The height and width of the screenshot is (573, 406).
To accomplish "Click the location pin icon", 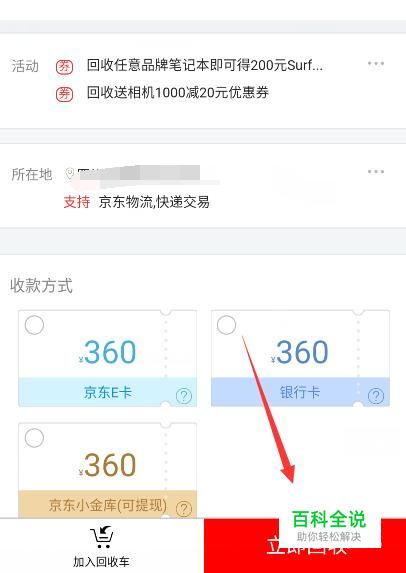I will tap(70, 174).
